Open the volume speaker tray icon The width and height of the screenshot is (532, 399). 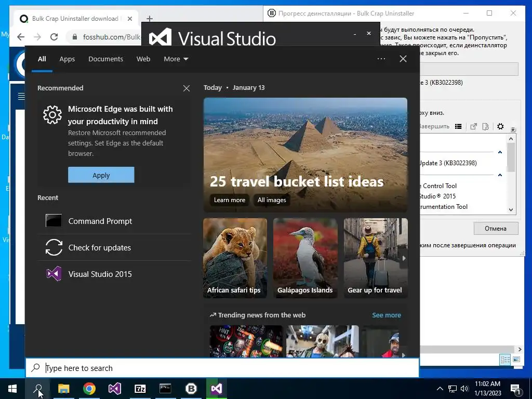(464, 389)
